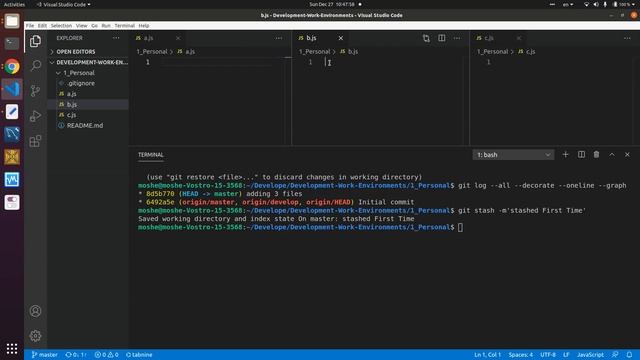Click the Open Changes icon for b.js

[x=426, y=38]
